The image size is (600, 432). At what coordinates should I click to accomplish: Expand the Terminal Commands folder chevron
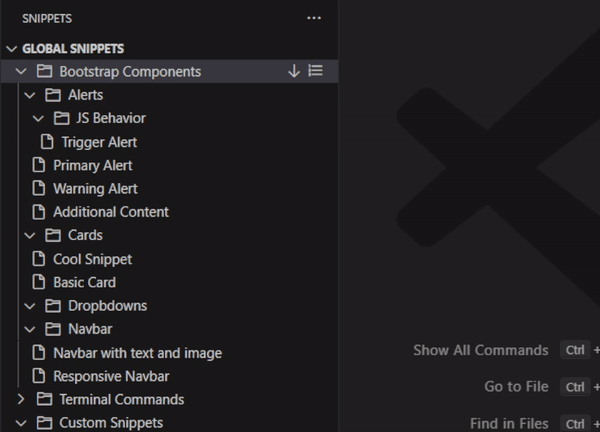coord(21,399)
